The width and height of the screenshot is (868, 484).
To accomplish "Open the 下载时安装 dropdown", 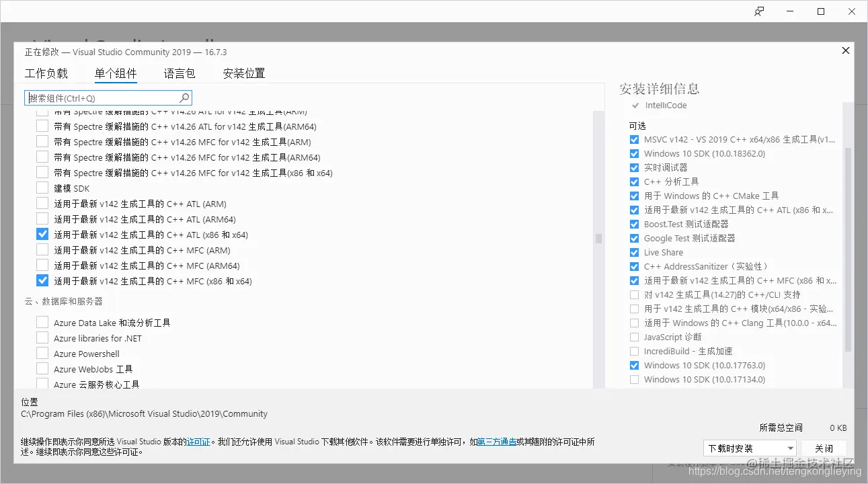I will coord(750,448).
